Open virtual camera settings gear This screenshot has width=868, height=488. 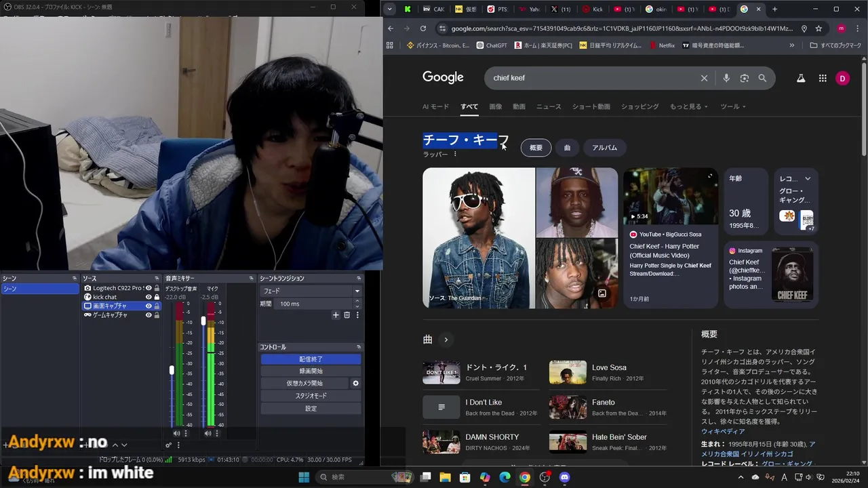point(355,384)
